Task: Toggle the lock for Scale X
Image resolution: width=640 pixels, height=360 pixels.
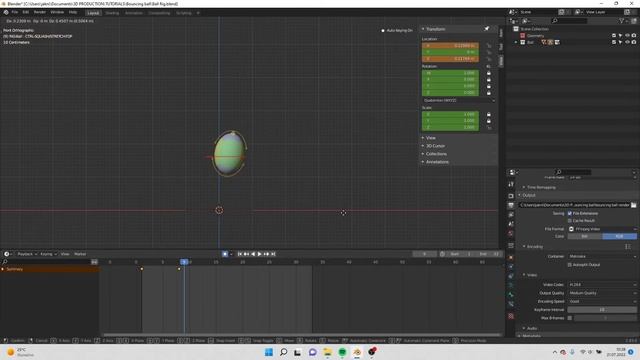Action: tap(489, 115)
